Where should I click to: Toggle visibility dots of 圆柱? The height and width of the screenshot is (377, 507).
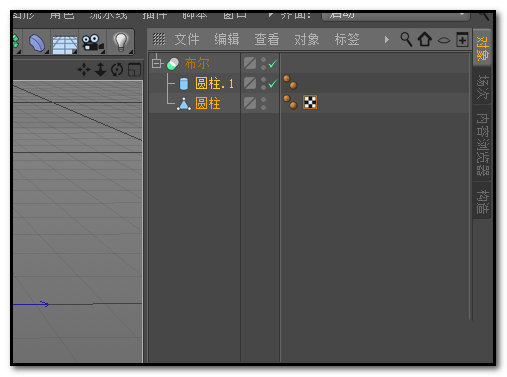pyautogui.click(x=263, y=103)
